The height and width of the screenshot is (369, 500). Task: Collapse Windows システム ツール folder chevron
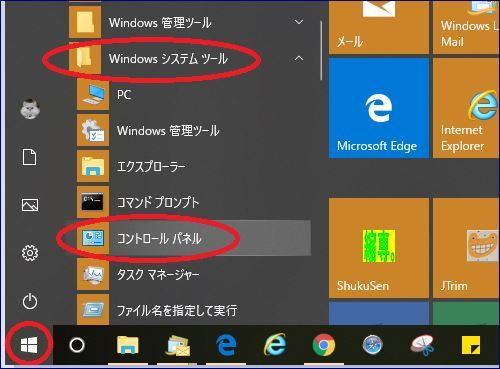tap(299, 58)
